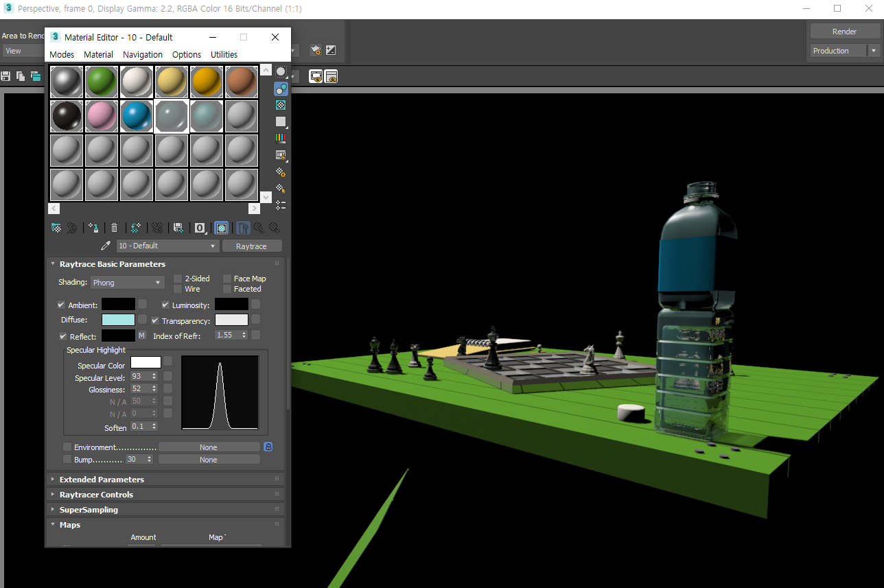
Task: Uncheck the Transparency checkbox
Action: [x=155, y=320]
